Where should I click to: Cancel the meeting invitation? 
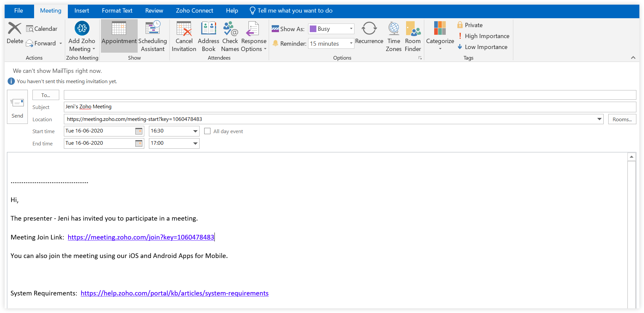point(184,36)
